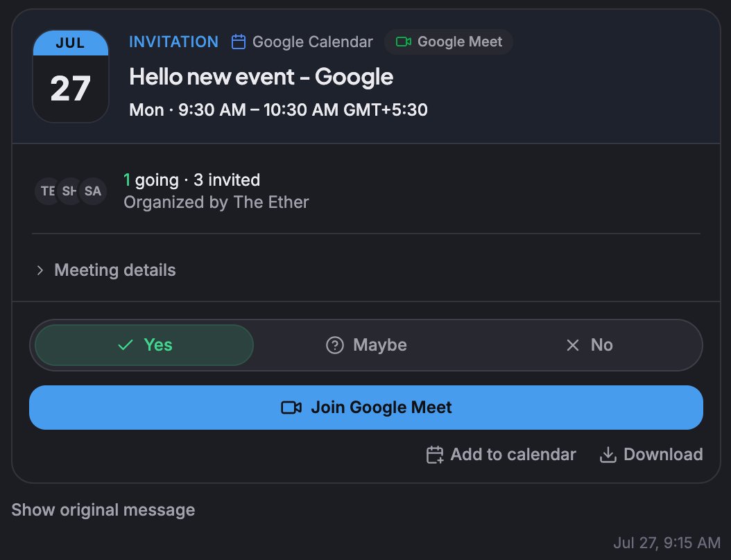The width and height of the screenshot is (731, 560).
Task: Click the event title Hello new event
Action: 261,77
